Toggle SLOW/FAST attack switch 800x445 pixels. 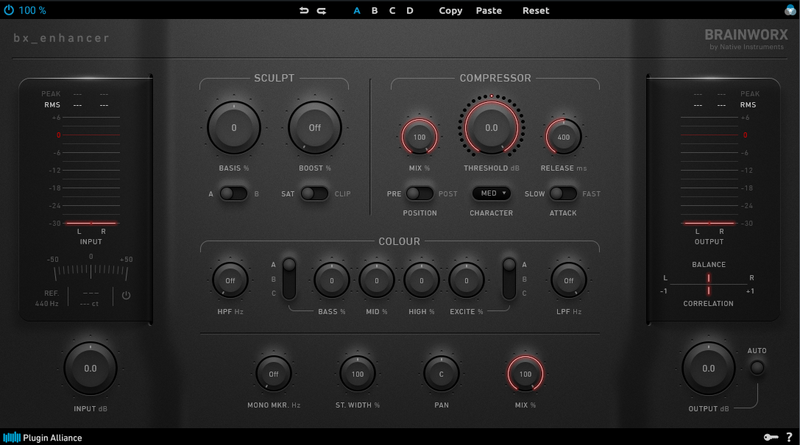point(563,193)
